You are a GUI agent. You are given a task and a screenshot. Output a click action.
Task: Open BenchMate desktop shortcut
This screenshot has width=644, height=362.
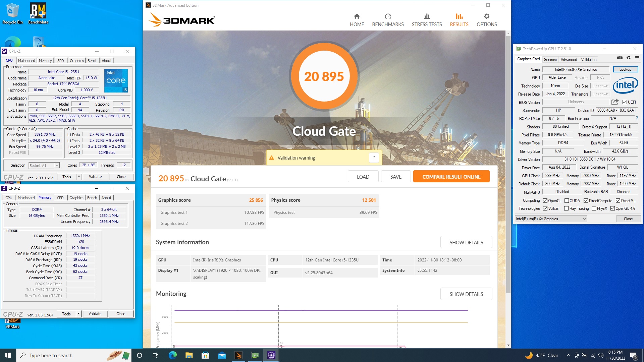pyautogui.click(x=38, y=14)
